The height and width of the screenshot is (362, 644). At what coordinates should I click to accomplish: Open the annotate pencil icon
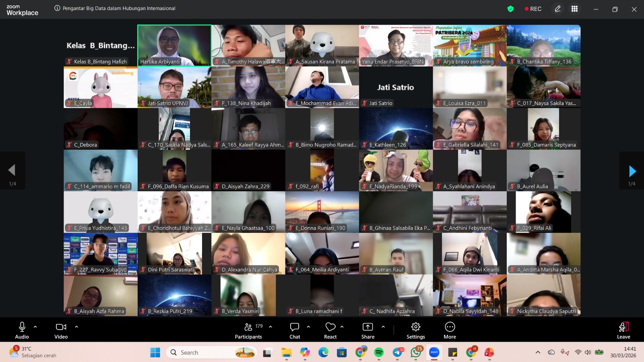click(557, 9)
